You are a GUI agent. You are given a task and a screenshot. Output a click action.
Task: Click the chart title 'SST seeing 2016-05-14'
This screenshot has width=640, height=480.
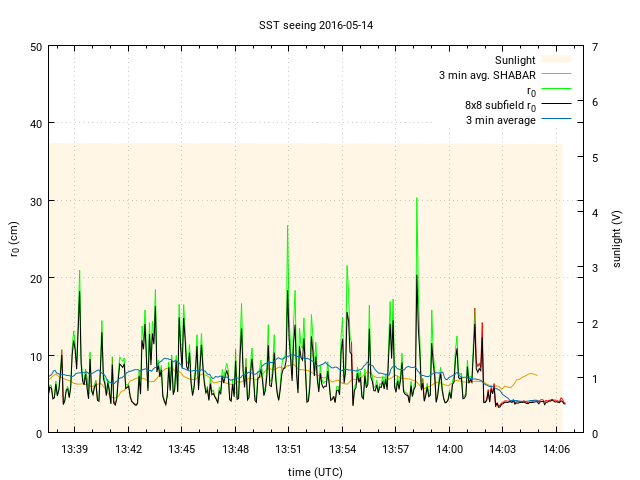(320, 24)
